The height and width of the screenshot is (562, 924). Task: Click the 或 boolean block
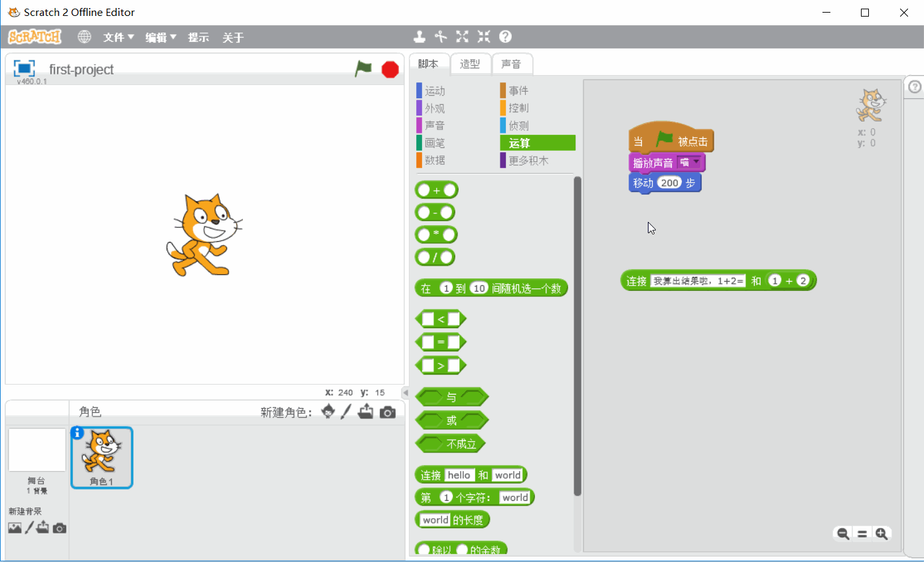pos(451,420)
